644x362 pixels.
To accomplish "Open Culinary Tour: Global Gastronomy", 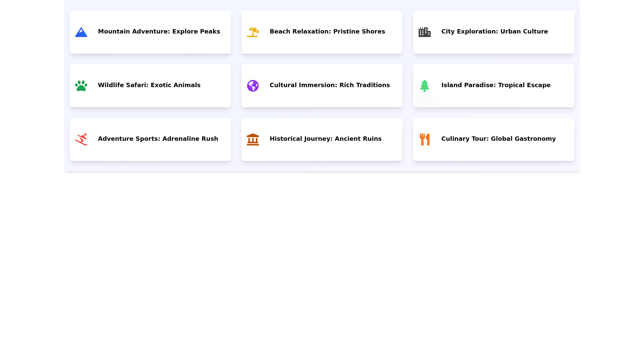I will [x=498, y=139].
